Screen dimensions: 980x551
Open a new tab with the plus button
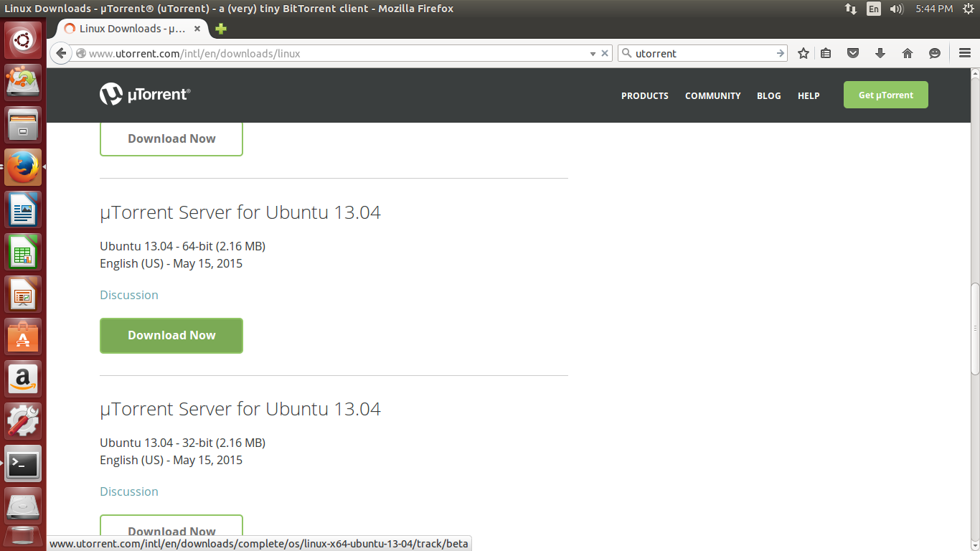coord(221,29)
